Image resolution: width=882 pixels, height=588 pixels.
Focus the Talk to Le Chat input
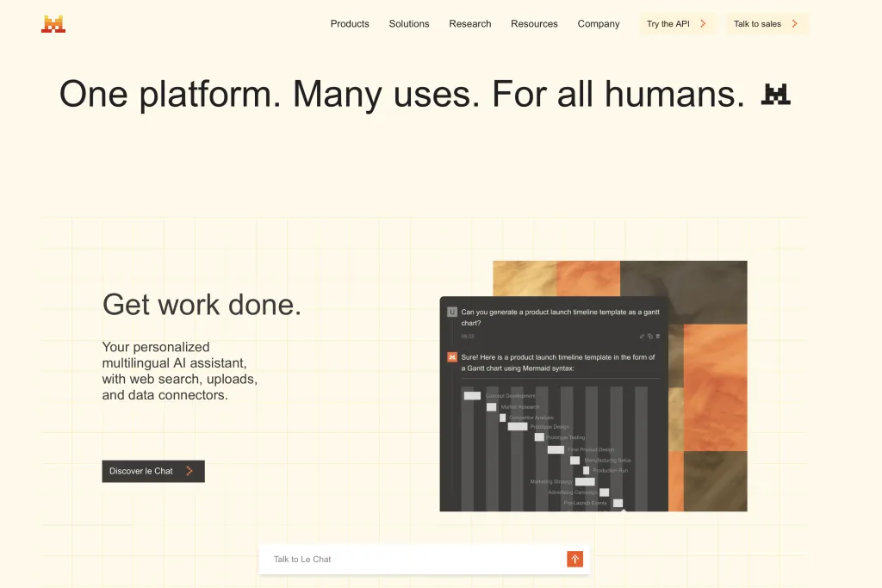click(x=413, y=560)
